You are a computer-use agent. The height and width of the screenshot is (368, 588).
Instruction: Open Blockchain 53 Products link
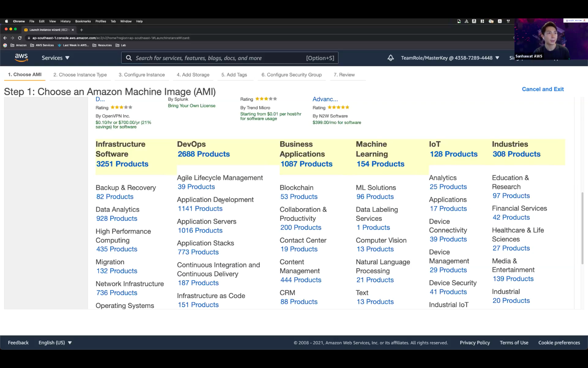tap(299, 197)
